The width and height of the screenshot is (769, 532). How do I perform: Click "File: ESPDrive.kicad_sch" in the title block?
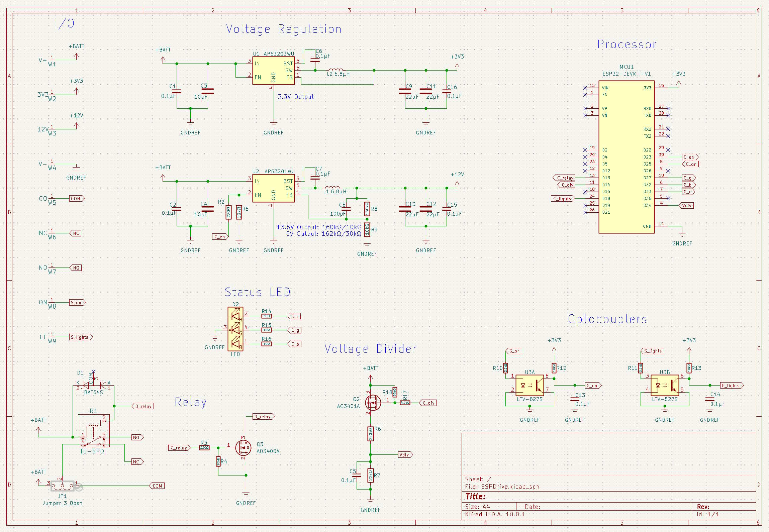(x=502, y=487)
